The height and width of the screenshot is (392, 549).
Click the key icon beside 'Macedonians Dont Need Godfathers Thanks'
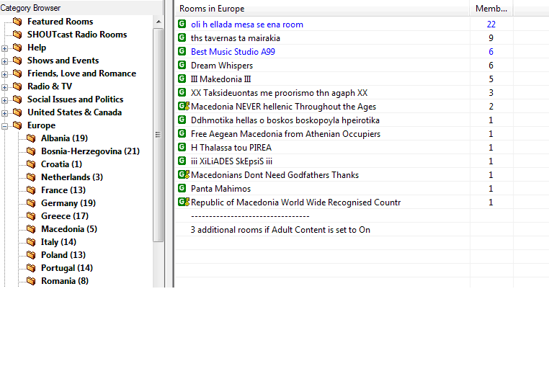(187, 174)
